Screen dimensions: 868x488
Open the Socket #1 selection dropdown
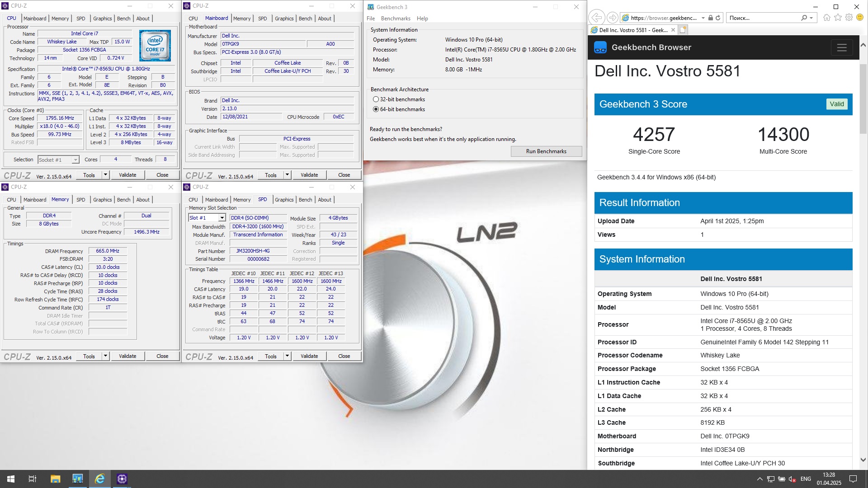pyautogui.click(x=75, y=160)
